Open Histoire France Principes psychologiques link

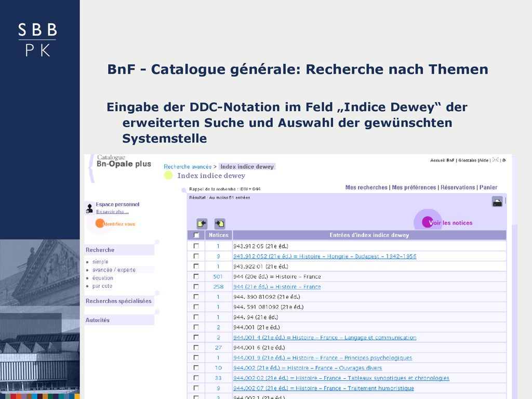click(x=323, y=357)
